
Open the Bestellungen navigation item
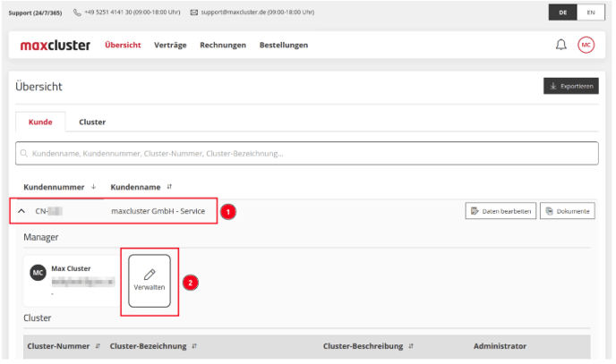(284, 45)
